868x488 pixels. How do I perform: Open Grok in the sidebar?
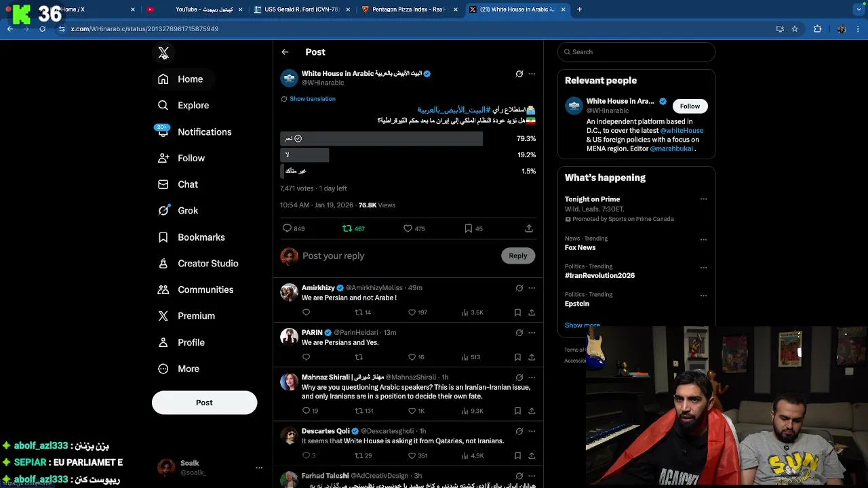pos(177,211)
